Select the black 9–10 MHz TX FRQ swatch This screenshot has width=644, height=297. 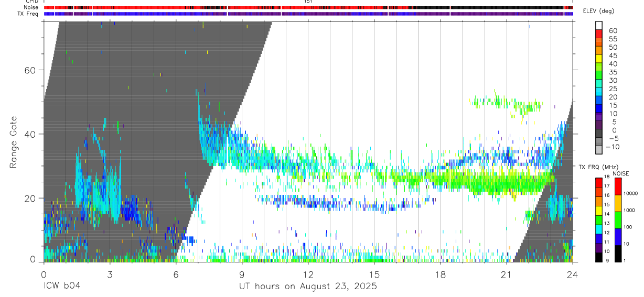click(x=599, y=257)
